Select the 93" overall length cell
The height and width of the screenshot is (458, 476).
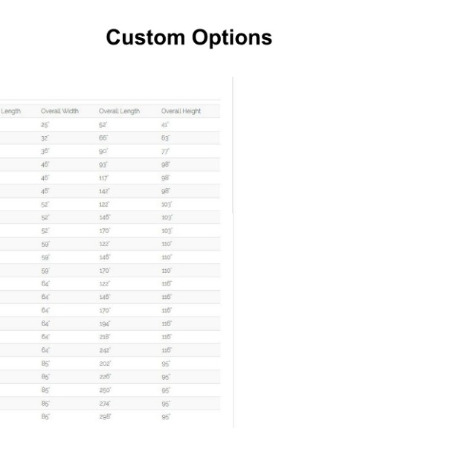point(103,165)
